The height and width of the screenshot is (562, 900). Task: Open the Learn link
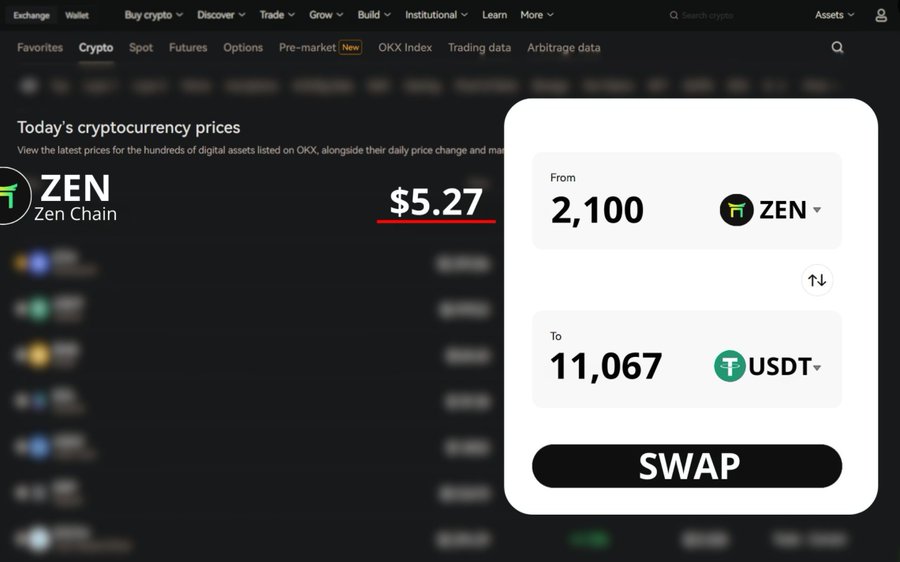(494, 15)
